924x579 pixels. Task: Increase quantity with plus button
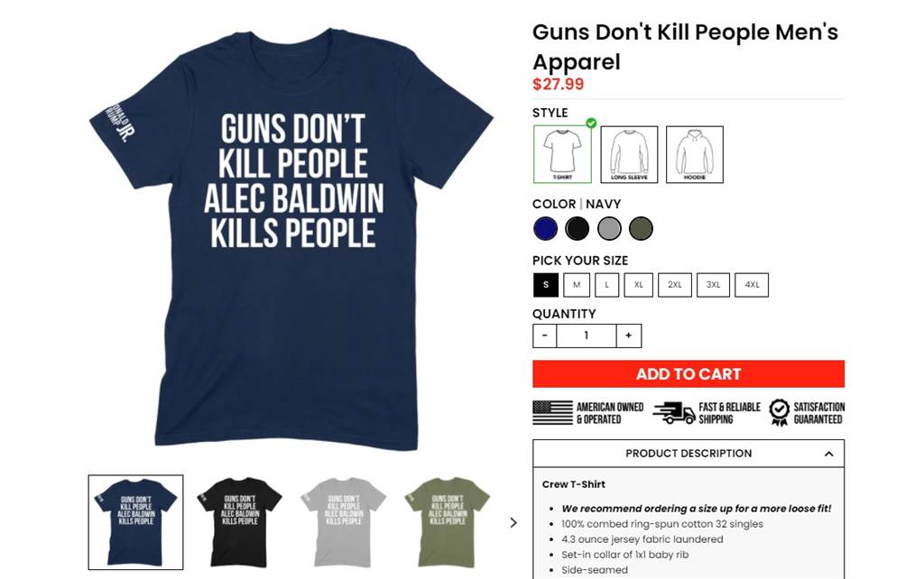pyautogui.click(x=629, y=335)
